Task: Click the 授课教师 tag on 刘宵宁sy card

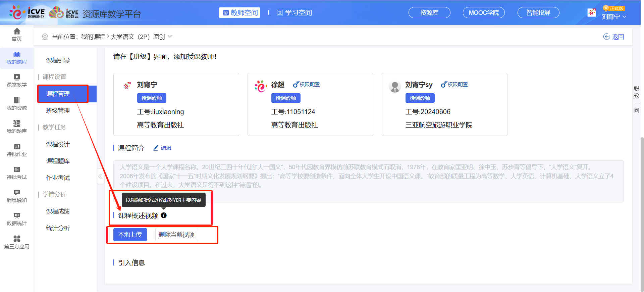Action: [x=420, y=98]
